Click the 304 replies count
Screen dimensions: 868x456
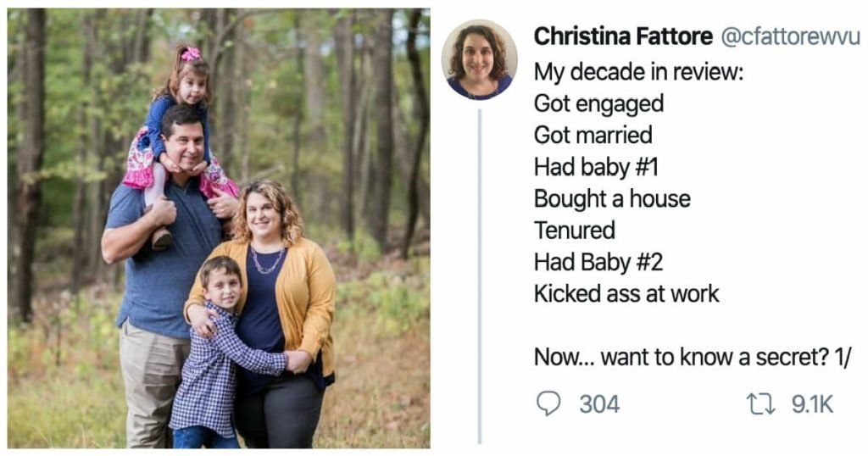pos(599,404)
